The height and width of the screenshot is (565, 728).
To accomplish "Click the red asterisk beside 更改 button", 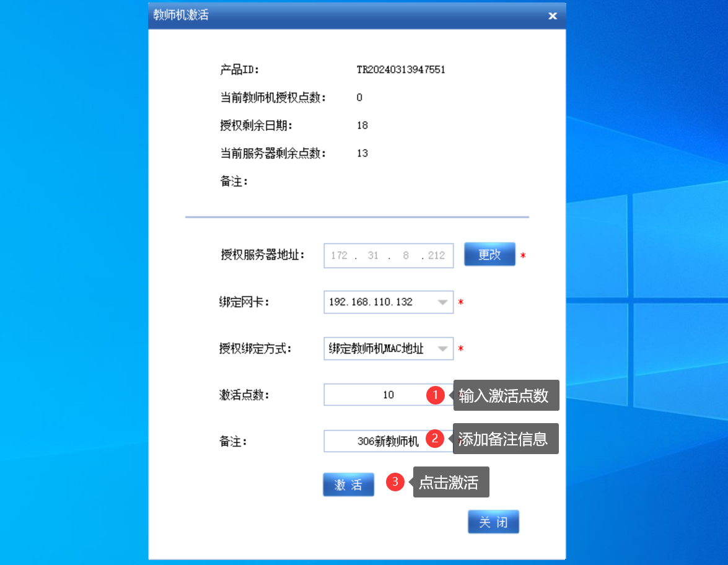I will [523, 256].
